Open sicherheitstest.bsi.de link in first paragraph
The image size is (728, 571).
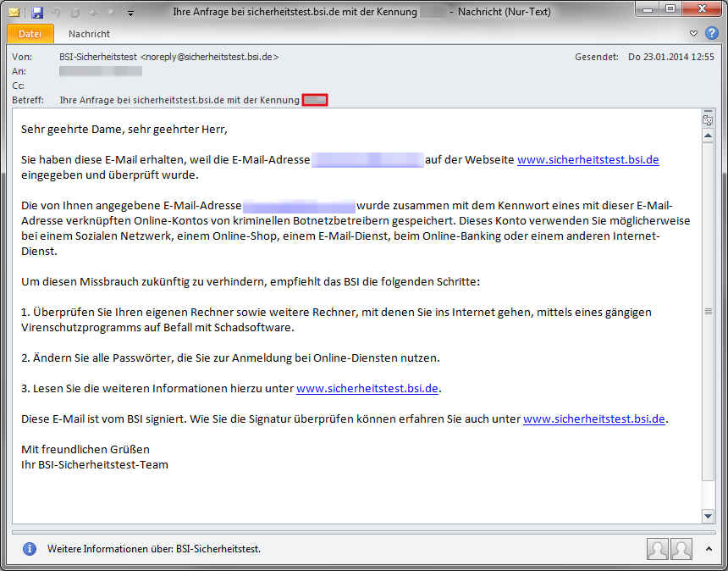coord(587,159)
